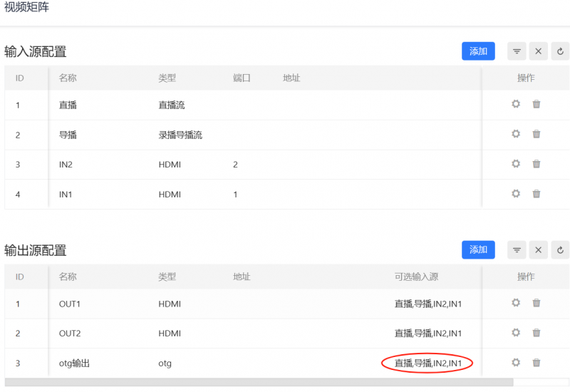Delete the OUT2 output row
This screenshot has width=570, height=392.
[x=537, y=333]
